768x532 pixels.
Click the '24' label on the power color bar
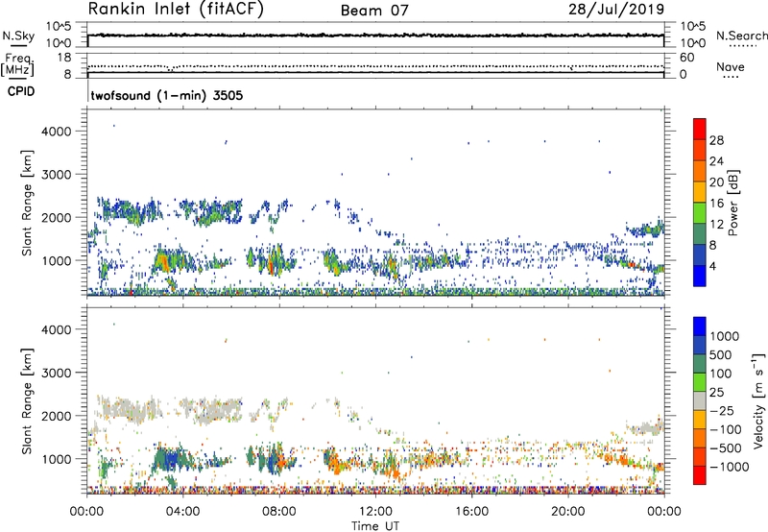tap(716, 161)
